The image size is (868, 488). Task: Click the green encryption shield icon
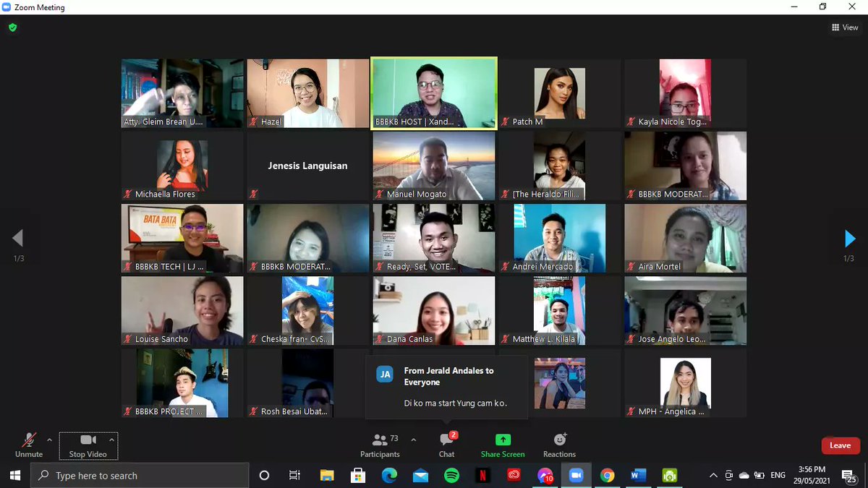tap(12, 27)
